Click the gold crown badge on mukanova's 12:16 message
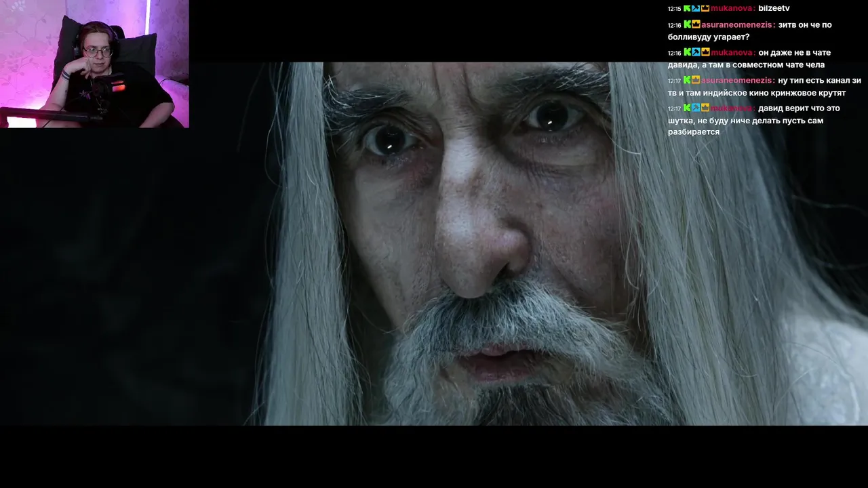The image size is (868, 488). 705,52
